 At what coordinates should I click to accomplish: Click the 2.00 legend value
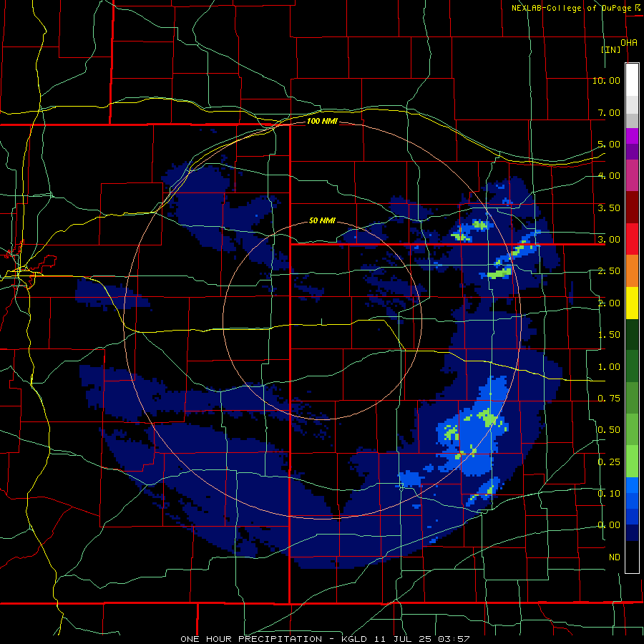tap(609, 303)
